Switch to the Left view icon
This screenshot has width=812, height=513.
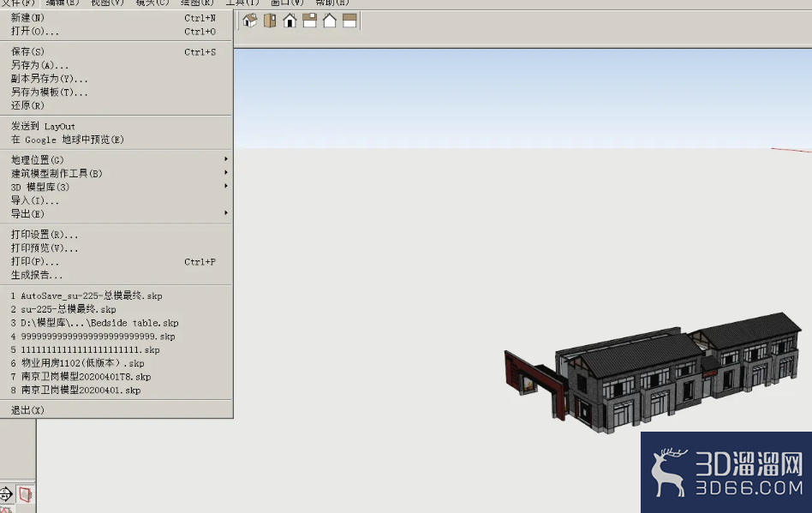pyautogui.click(x=349, y=21)
